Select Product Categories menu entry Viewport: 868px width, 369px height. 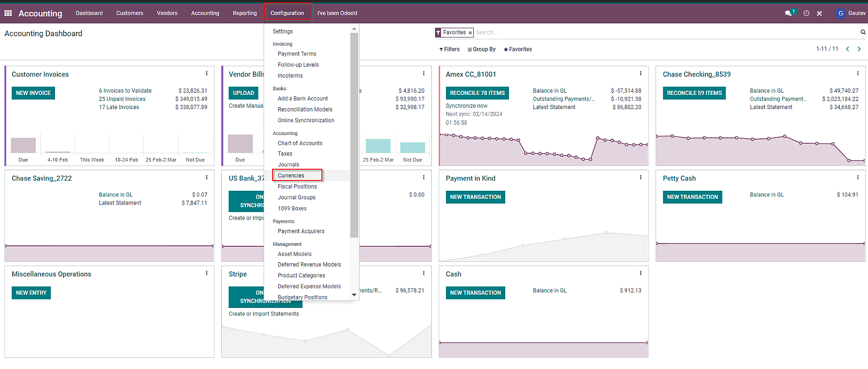click(x=301, y=275)
